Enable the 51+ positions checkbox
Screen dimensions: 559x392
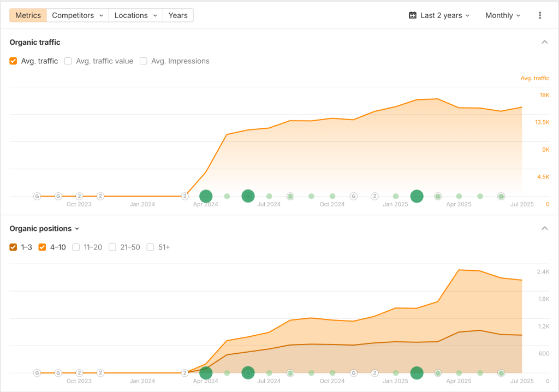(150, 247)
